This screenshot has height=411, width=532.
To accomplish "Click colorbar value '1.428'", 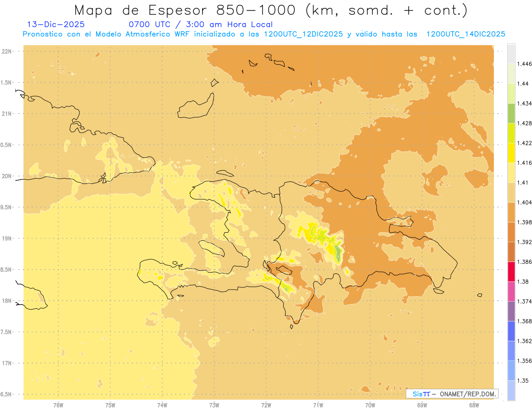I will pyautogui.click(x=524, y=123).
